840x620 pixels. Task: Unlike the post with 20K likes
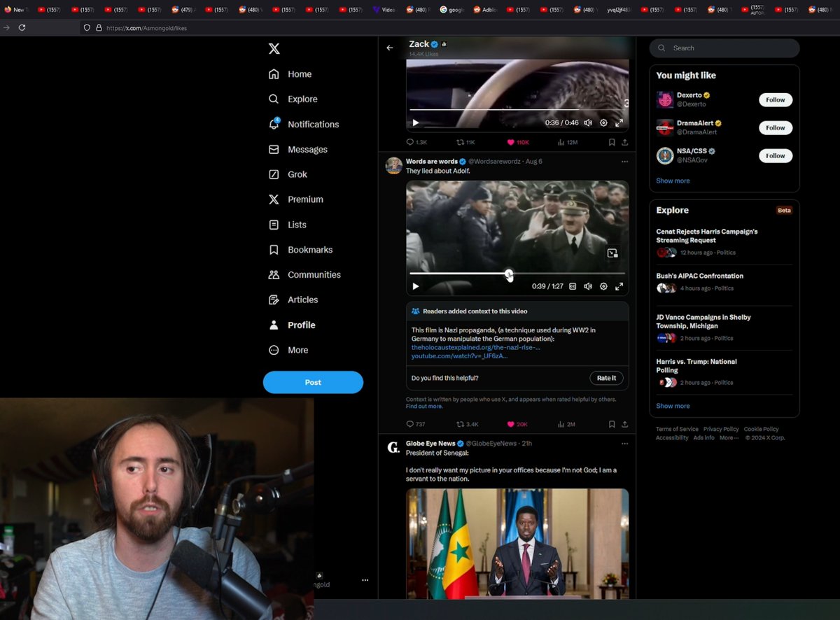[x=517, y=424]
